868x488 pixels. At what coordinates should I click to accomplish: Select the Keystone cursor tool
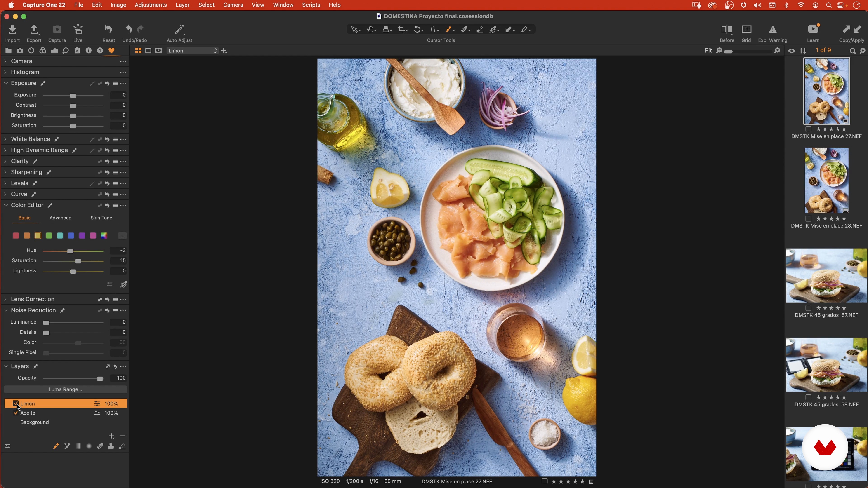point(434,30)
